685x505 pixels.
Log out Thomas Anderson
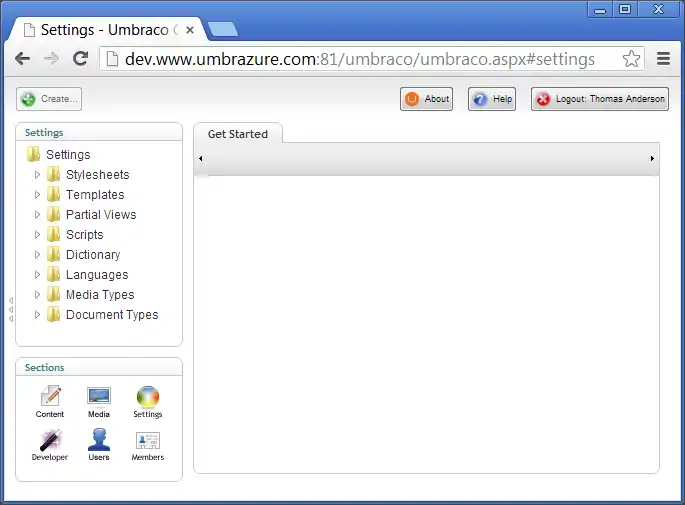pos(600,99)
